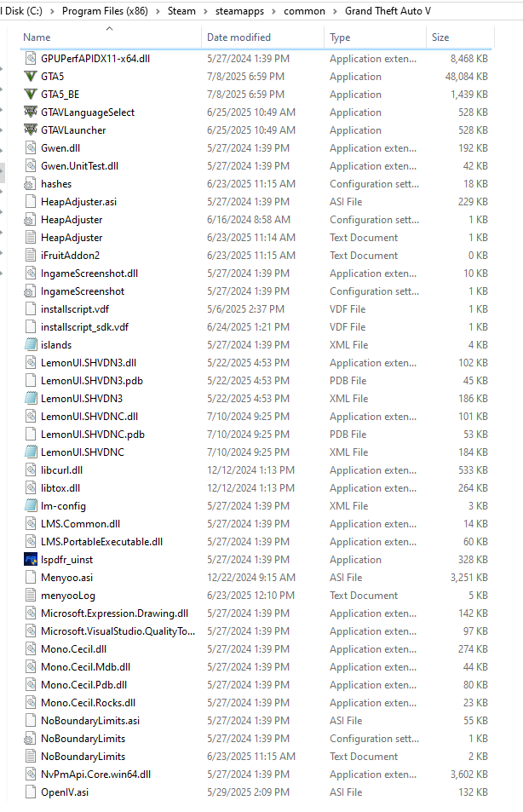Expand the chevron after steamapps in path
This screenshot has height=812, width=523.
[x=274, y=11]
